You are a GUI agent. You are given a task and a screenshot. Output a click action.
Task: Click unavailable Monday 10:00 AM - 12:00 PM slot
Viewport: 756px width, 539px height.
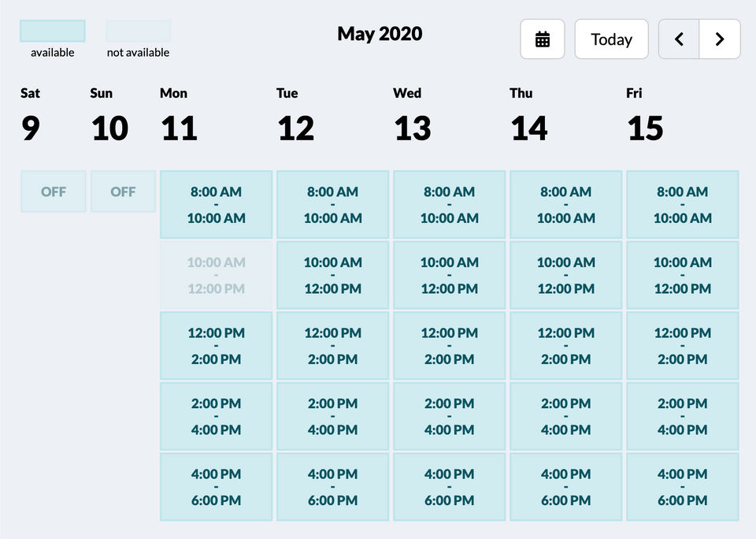(x=217, y=275)
